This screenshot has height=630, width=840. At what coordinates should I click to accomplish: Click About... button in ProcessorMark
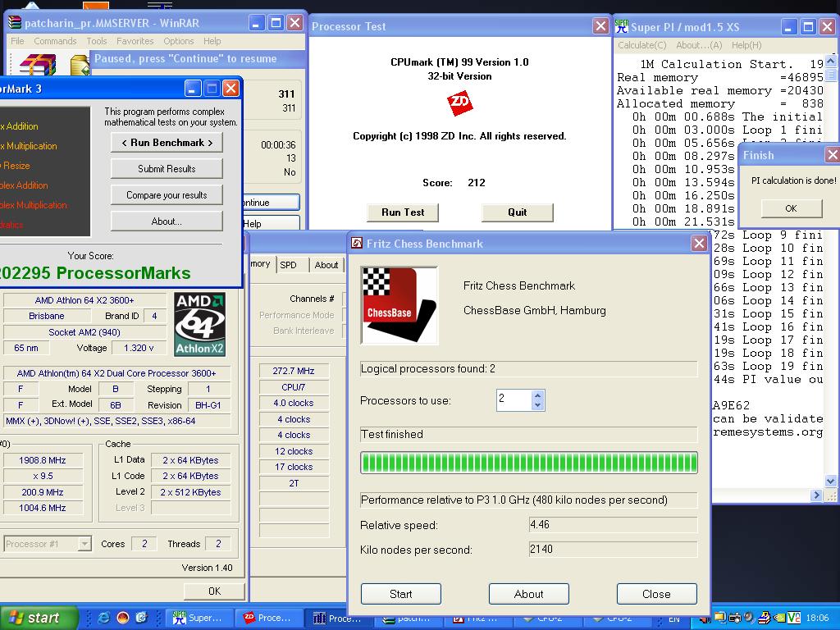pos(167,221)
